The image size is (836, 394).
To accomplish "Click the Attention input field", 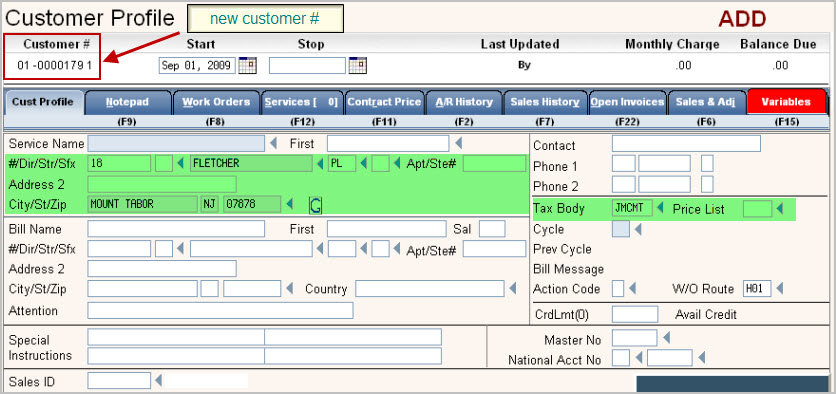I will click(x=220, y=310).
